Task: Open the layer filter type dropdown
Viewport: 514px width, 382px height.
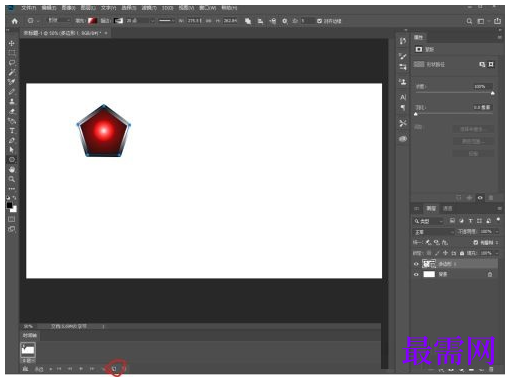Action: [429, 221]
